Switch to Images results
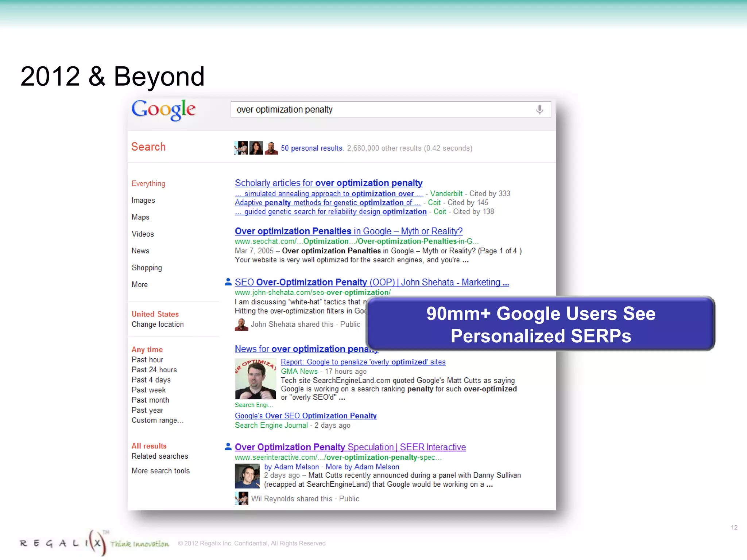 coord(143,201)
